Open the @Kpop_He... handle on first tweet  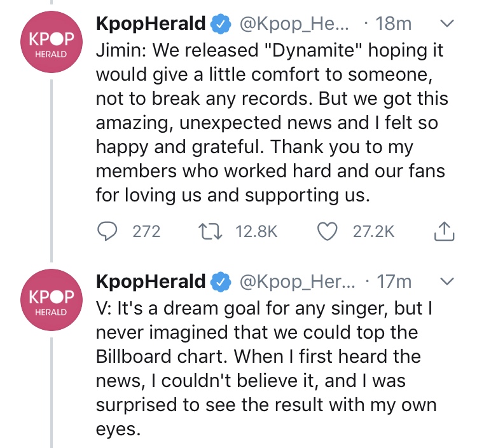(294, 24)
